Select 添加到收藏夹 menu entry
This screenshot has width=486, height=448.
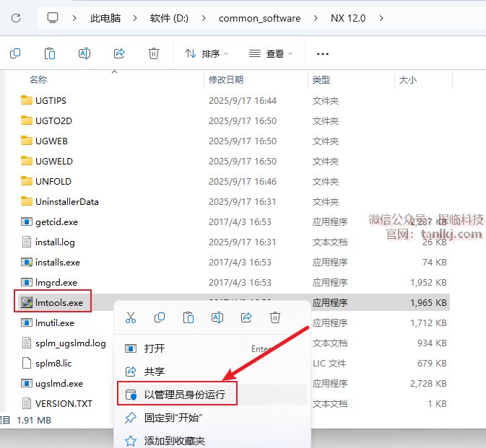coord(212,441)
